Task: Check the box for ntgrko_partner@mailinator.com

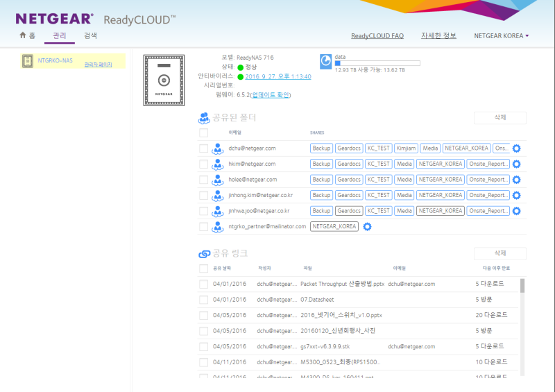Action: click(x=203, y=227)
